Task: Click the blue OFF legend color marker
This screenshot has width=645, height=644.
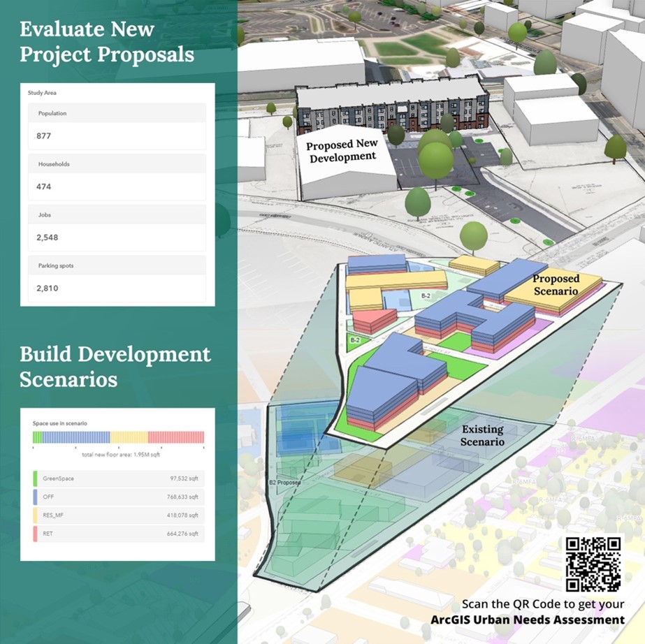Action: pos(35,497)
